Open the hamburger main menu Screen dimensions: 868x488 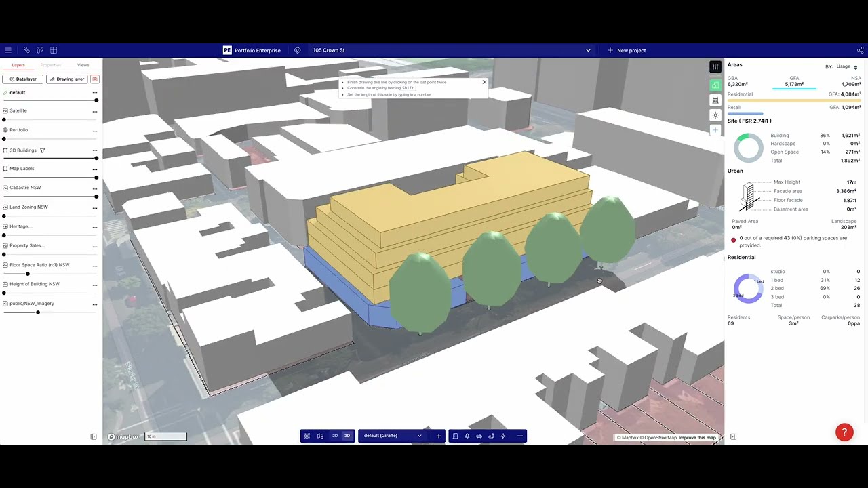8,50
